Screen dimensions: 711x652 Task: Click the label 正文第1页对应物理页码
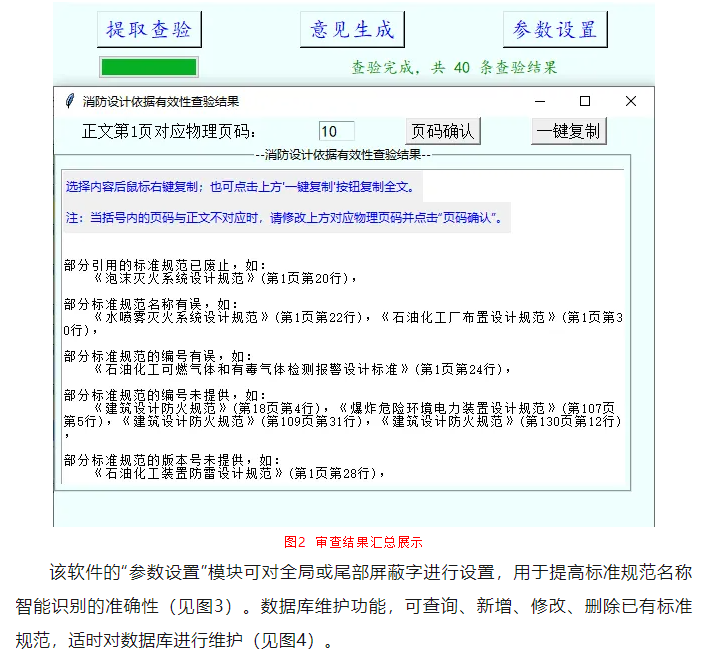[x=169, y=131]
